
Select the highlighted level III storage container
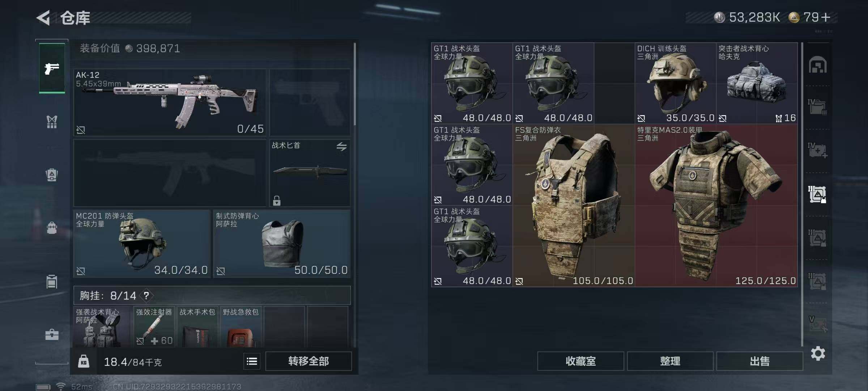pyautogui.click(x=817, y=194)
